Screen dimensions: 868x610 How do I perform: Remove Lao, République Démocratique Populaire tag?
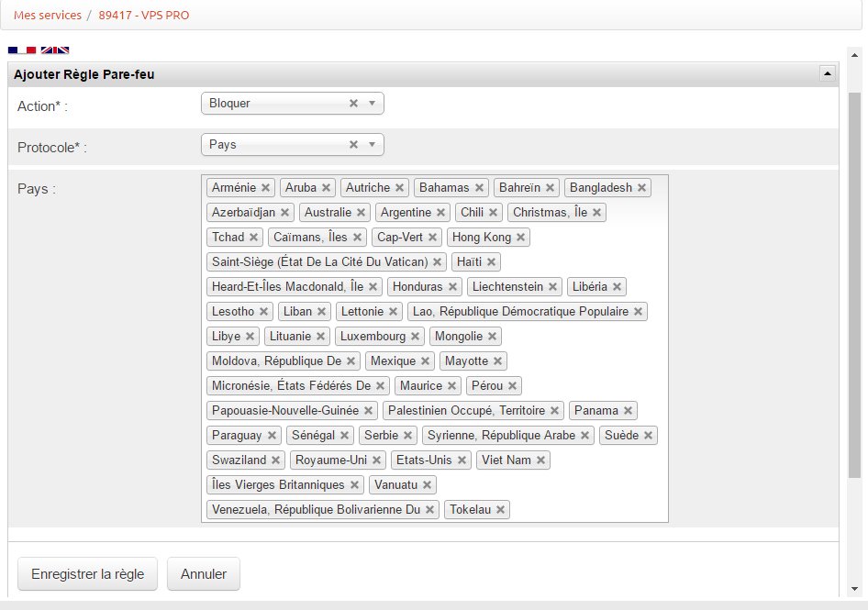pos(639,312)
